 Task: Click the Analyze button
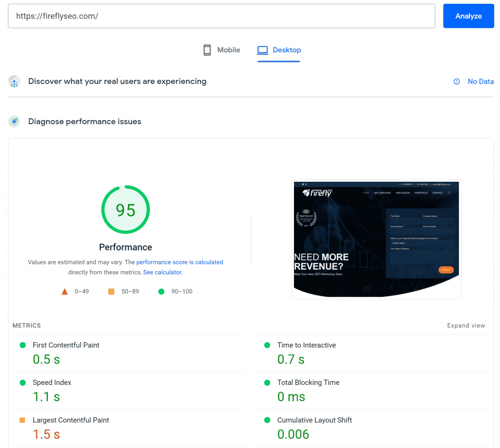point(468,16)
